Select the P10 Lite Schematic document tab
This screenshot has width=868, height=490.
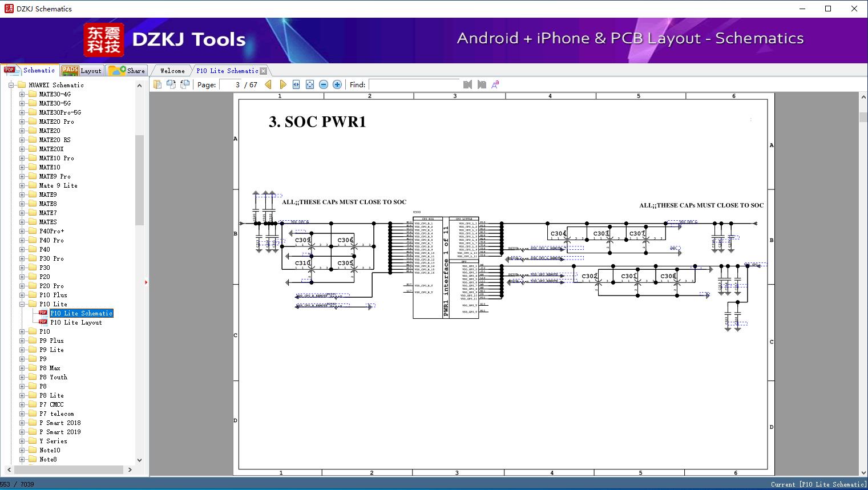(x=227, y=71)
